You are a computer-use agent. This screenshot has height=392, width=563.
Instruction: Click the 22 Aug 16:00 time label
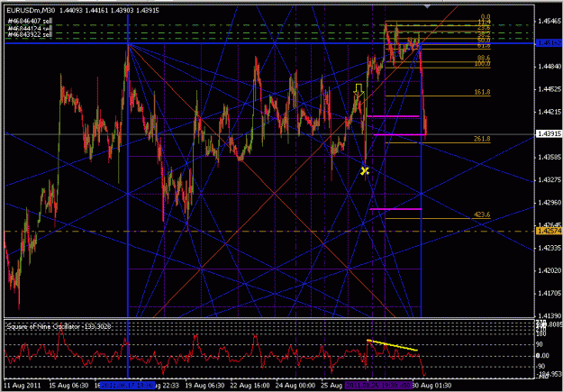(249, 384)
